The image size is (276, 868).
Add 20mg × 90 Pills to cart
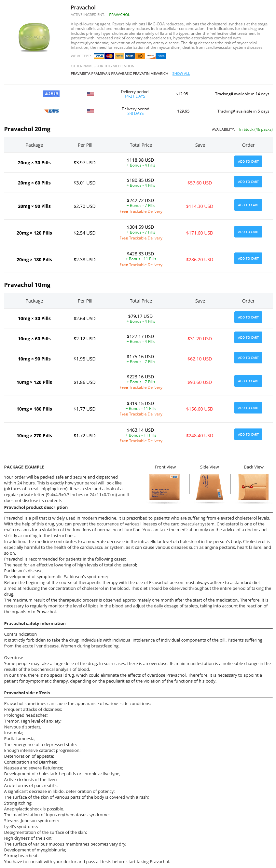(248, 205)
